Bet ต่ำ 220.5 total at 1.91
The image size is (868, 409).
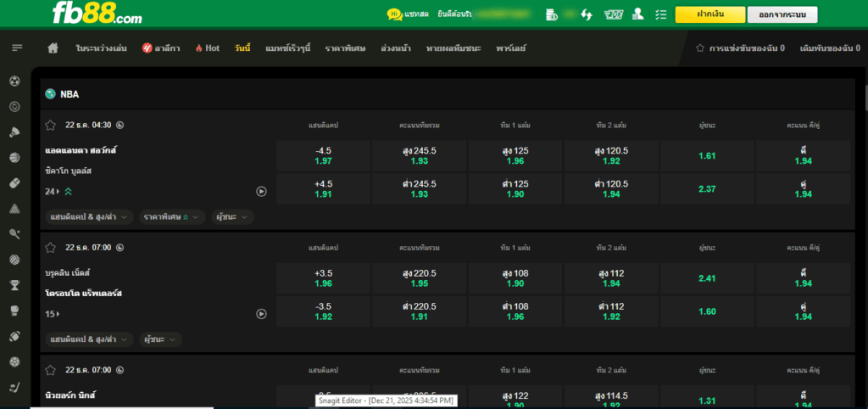pos(420,311)
